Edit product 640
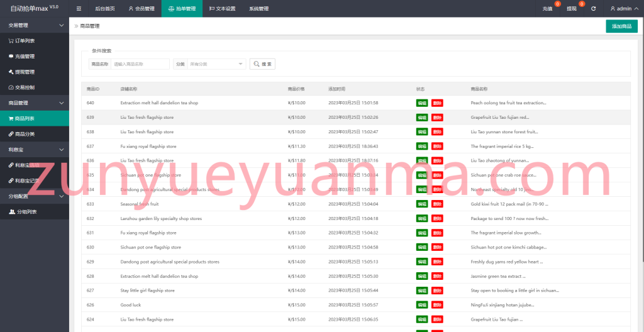 pyautogui.click(x=422, y=102)
